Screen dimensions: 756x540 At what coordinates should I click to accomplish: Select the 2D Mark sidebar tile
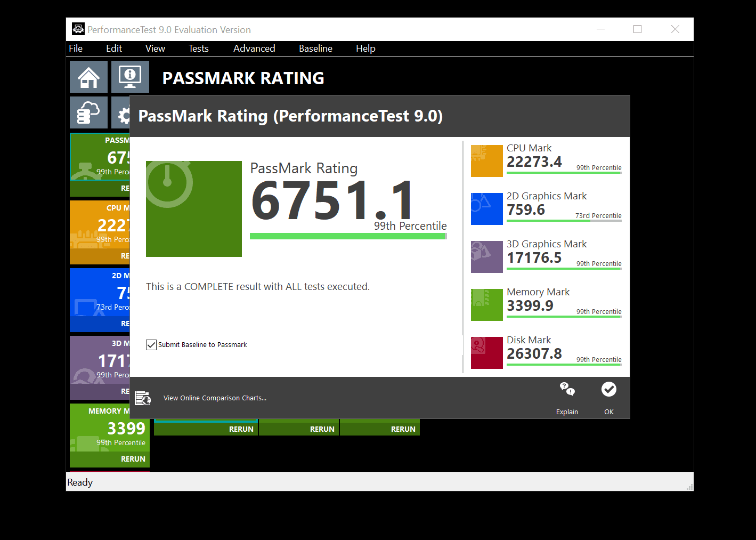coord(100,300)
